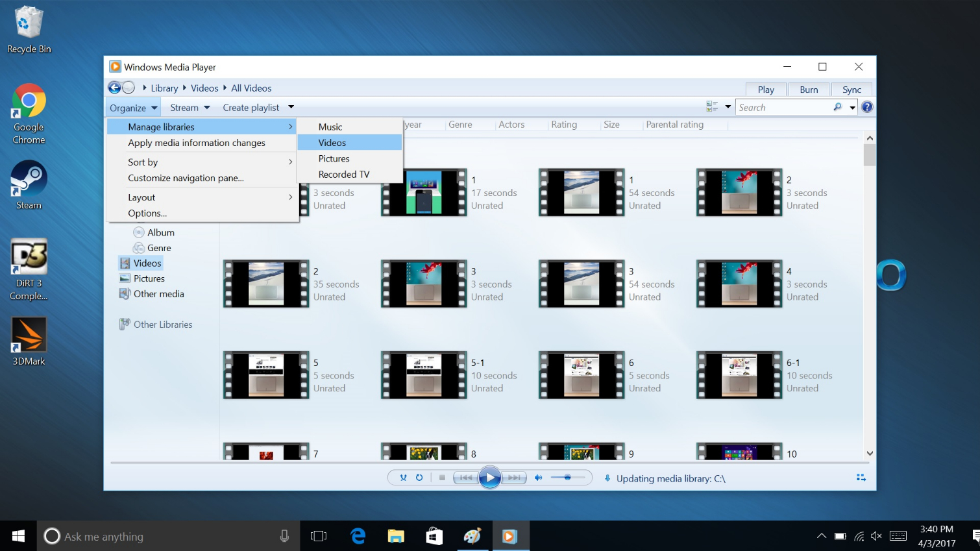Screen dimensions: 980x551
Task: Mute the volume speaker icon
Action: pyautogui.click(x=538, y=478)
